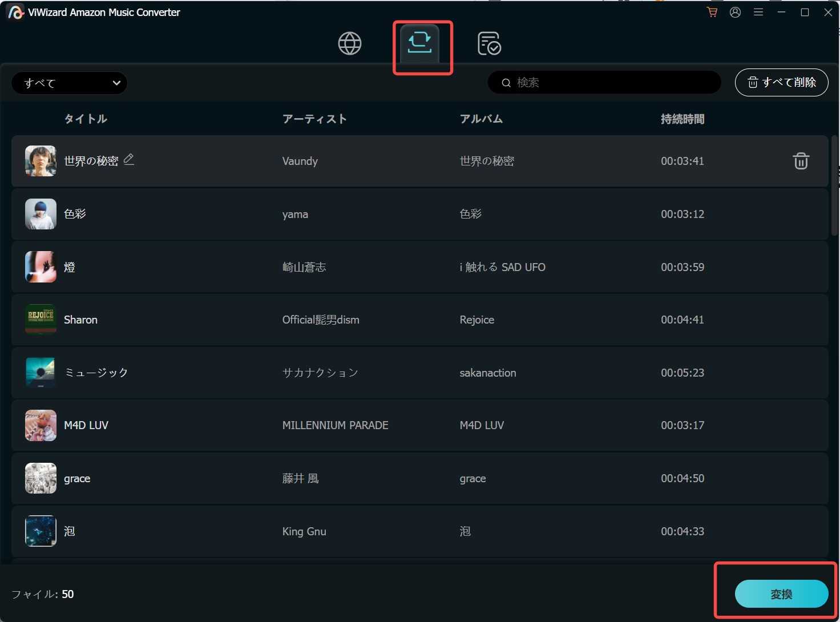Screen dimensions: 840x622
Task: Click artist name King Gnu
Action: coord(304,531)
